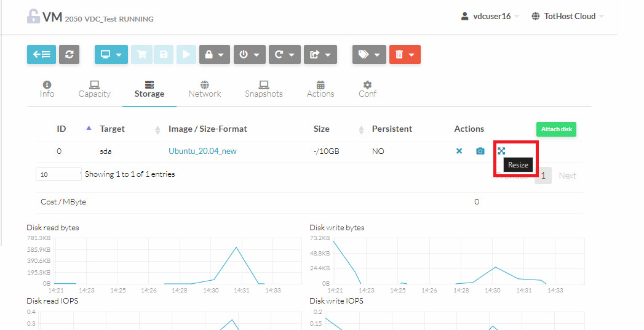The width and height of the screenshot is (644, 330).
Task: Sort table by ID column
Action: 61,129
